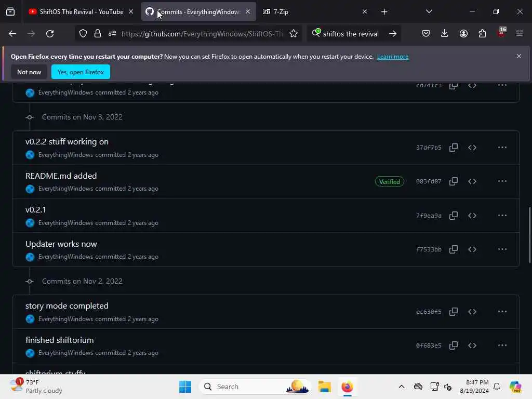Open commit 'Updater works now'
The image size is (532, 399).
coord(61,244)
